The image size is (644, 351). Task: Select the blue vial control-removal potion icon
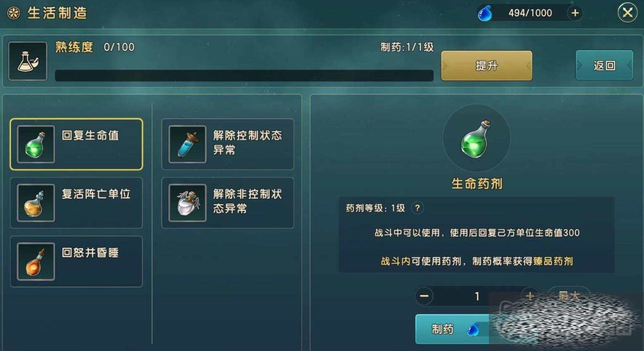coord(187,144)
